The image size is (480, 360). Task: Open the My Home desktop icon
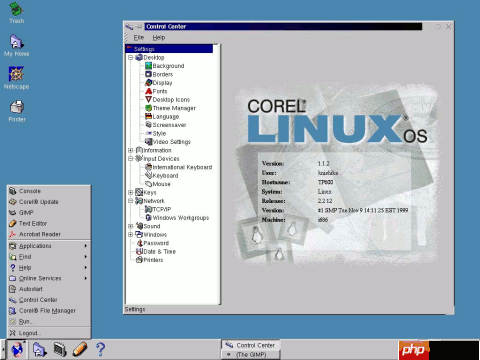tap(16, 45)
